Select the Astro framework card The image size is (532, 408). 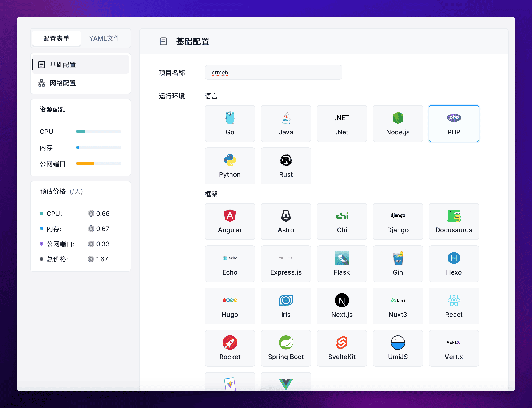pyautogui.click(x=286, y=221)
